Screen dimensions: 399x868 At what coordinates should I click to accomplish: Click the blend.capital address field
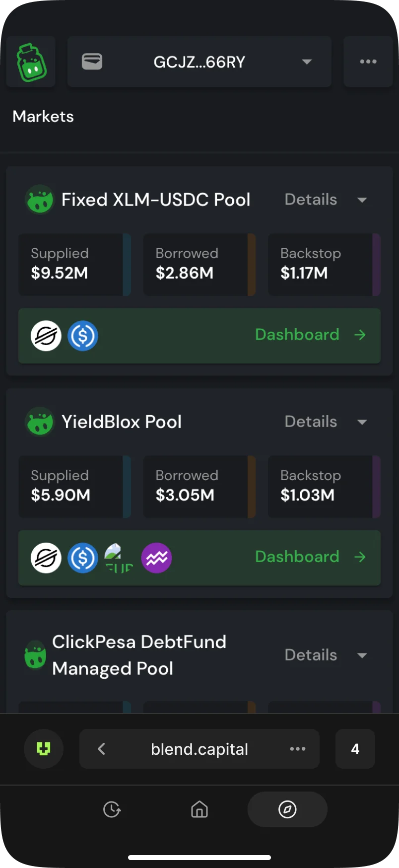(x=199, y=749)
